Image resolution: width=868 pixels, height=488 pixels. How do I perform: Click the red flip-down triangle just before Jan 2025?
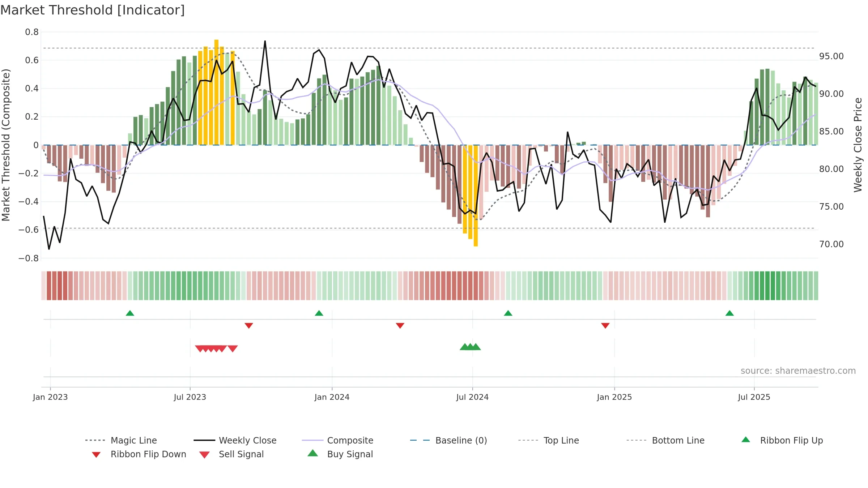[x=605, y=326]
